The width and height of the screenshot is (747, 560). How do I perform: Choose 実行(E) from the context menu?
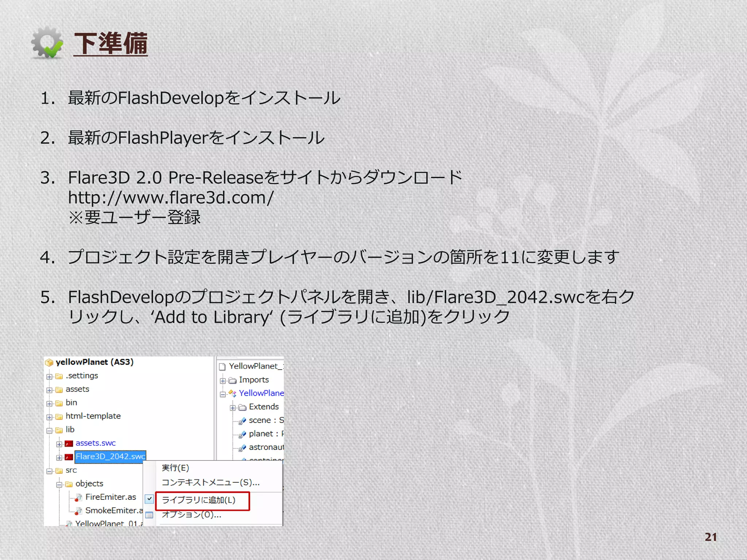tap(175, 468)
